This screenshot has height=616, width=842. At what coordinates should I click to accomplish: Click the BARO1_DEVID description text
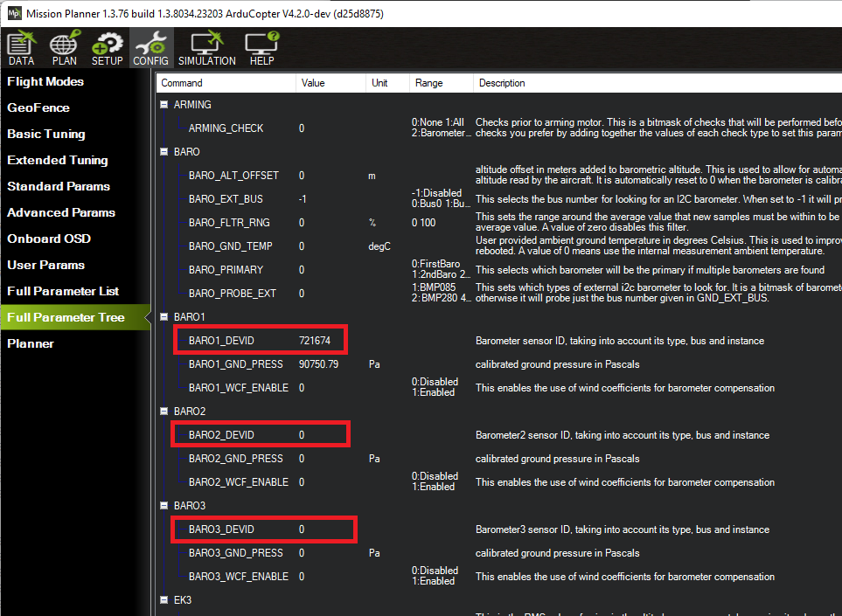(620, 341)
